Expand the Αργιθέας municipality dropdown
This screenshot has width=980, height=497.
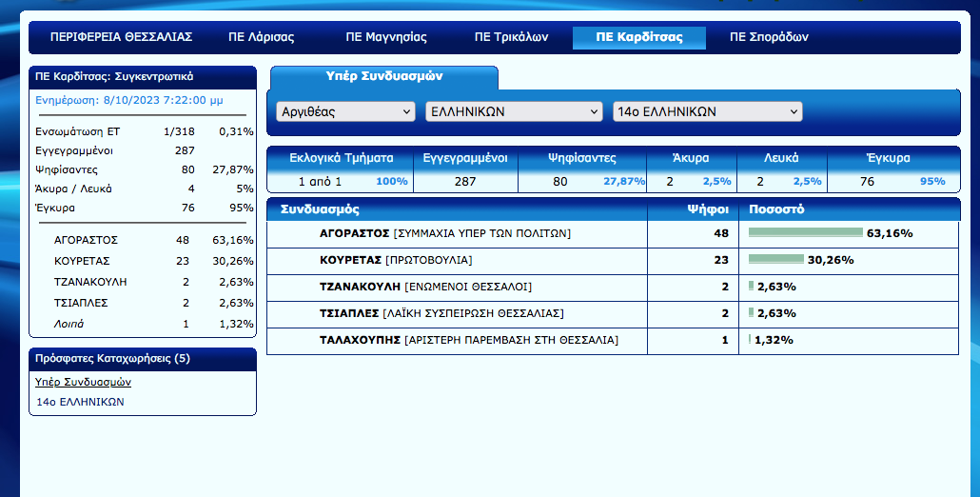[x=345, y=111]
